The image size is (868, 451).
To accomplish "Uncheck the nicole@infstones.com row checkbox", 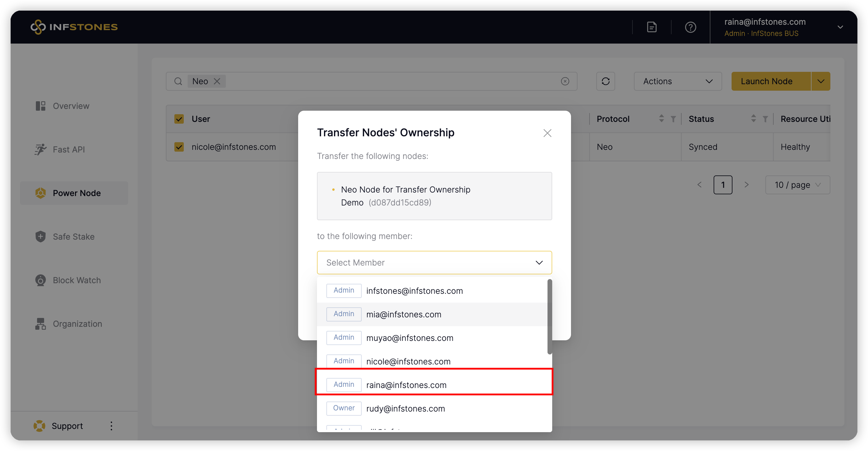I will point(179,147).
